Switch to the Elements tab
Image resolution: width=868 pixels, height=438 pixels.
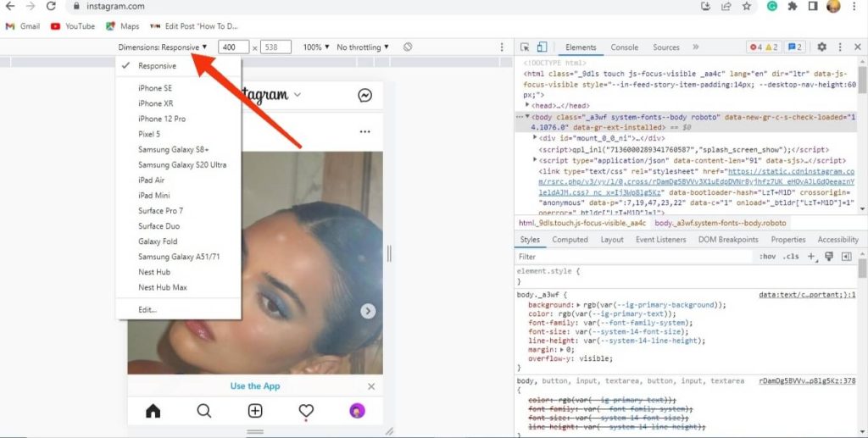tap(581, 47)
